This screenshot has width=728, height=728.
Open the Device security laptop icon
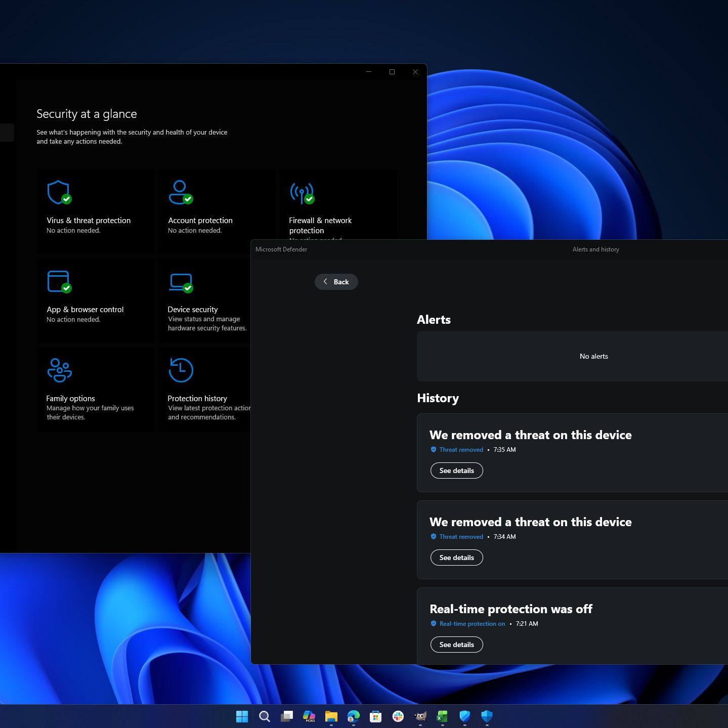181,283
